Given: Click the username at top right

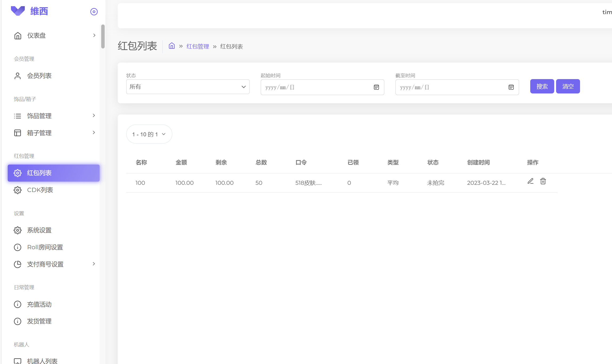Looking at the screenshot, I should (607, 12).
